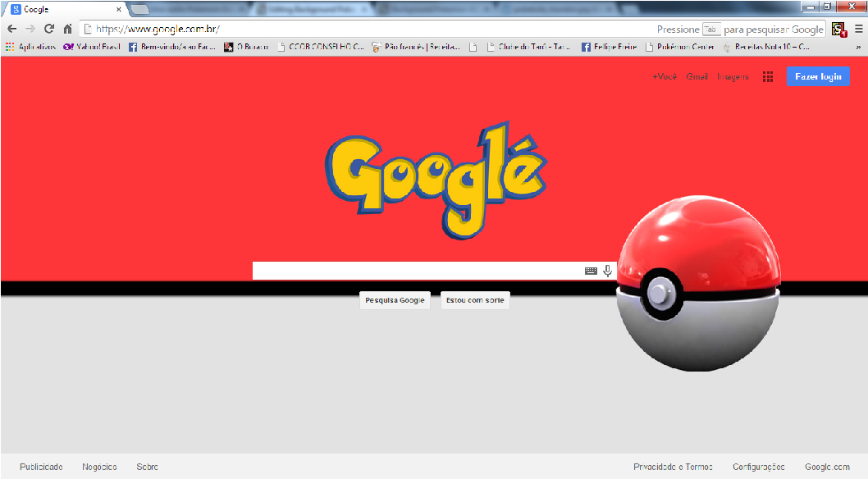Click the grayed forward navigation arrow
The image size is (868, 479).
(x=30, y=26)
